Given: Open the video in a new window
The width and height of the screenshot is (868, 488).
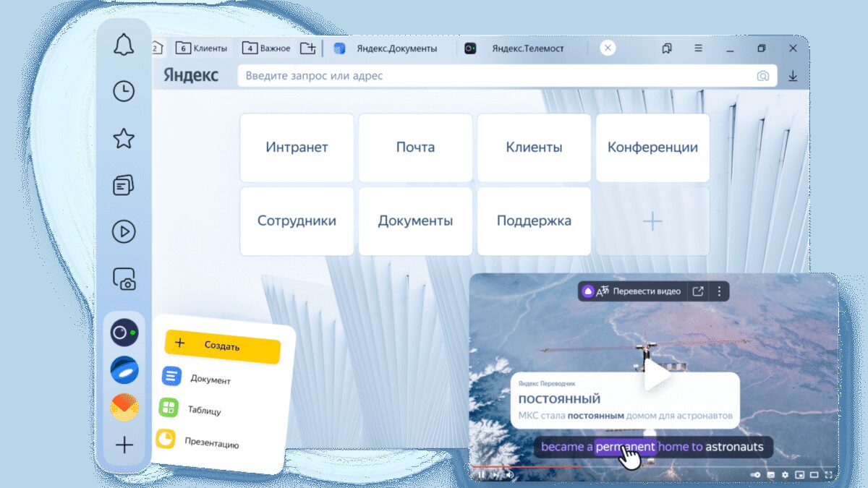Looking at the screenshot, I should click(697, 291).
